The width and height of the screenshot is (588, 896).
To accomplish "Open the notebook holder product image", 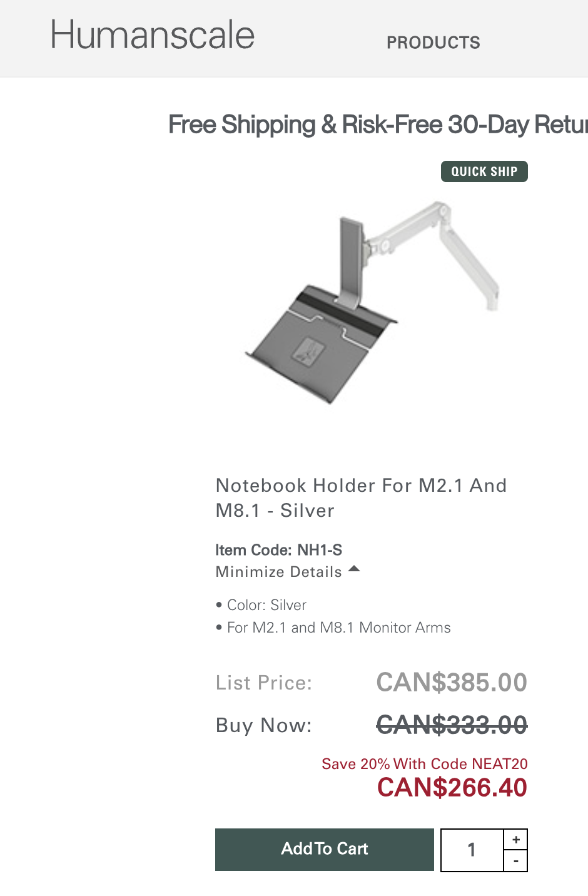I will pos(372,300).
